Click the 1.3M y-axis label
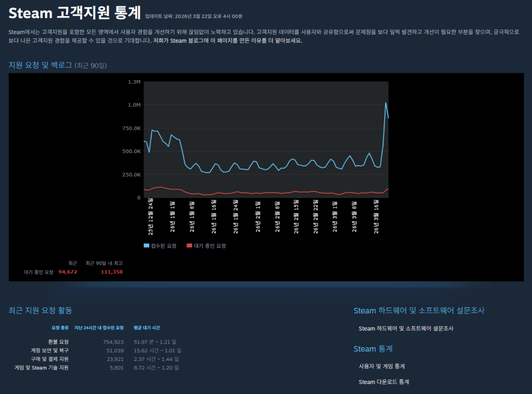The image size is (532, 394). pyautogui.click(x=134, y=82)
